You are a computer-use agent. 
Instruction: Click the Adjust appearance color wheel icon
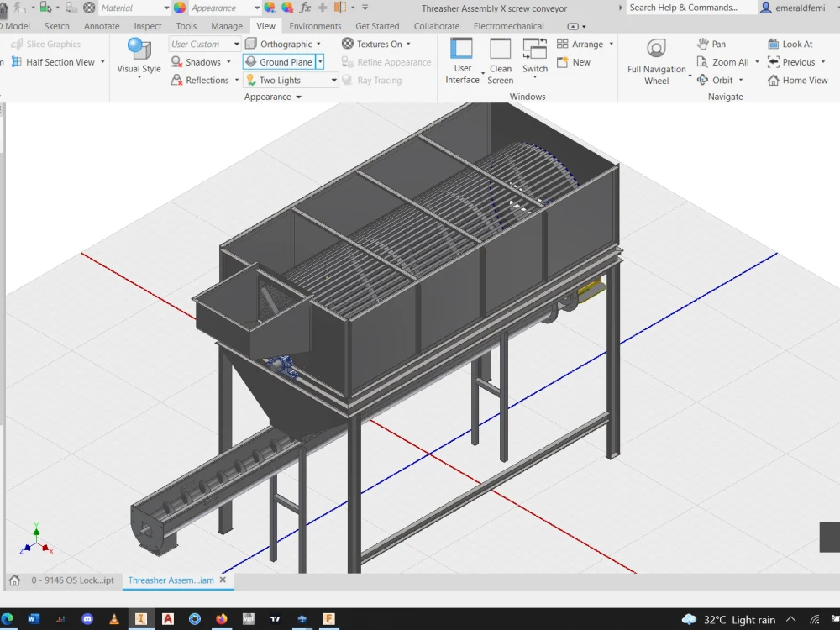click(270, 8)
